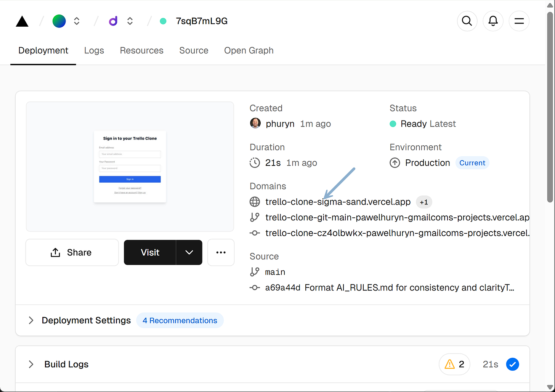Click the Latest status label

[x=443, y=124]
